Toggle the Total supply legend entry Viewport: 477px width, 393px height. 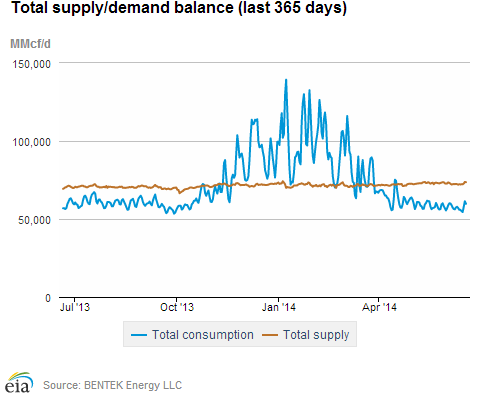click(306, 335)
